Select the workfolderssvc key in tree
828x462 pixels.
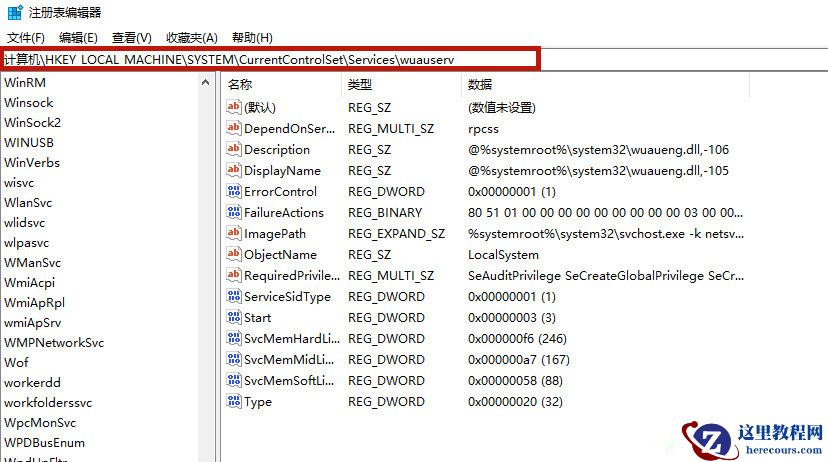pos(48,403)
